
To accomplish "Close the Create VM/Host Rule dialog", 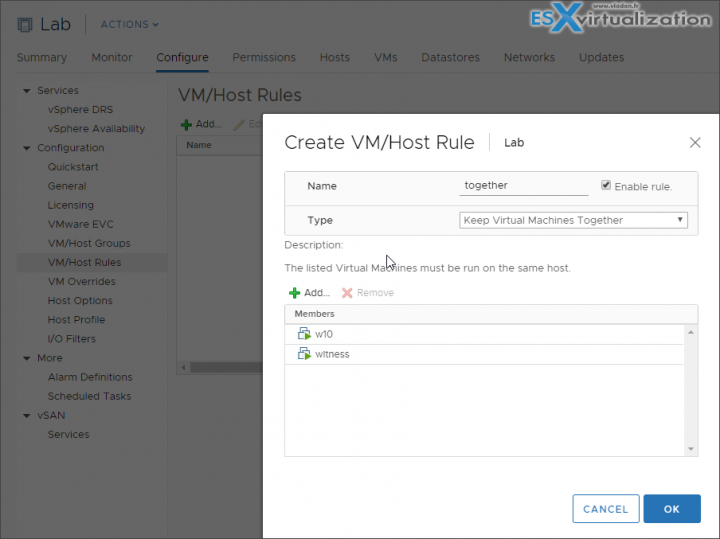I will [x=695, y=143].
